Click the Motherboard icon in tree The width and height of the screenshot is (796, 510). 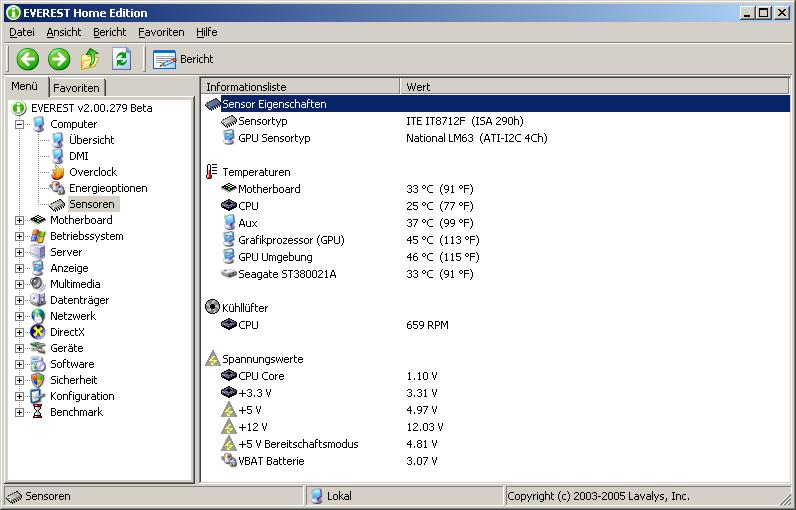point(38,220)
